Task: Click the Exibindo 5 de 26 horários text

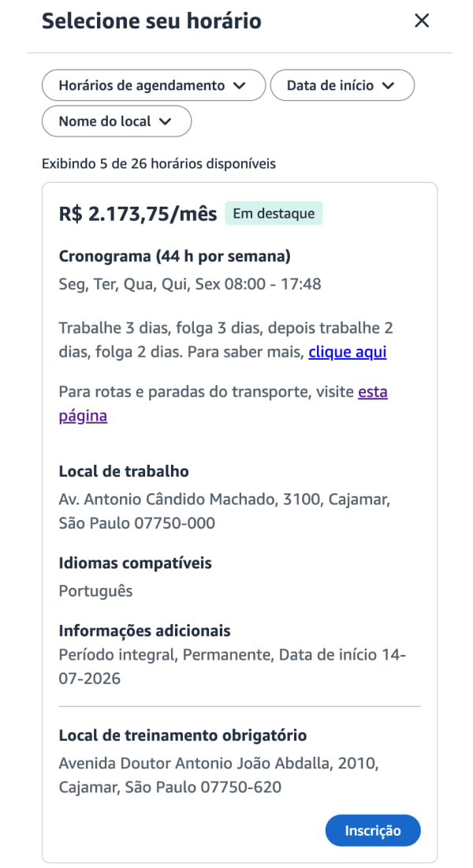Action: [x=158, y=164]
